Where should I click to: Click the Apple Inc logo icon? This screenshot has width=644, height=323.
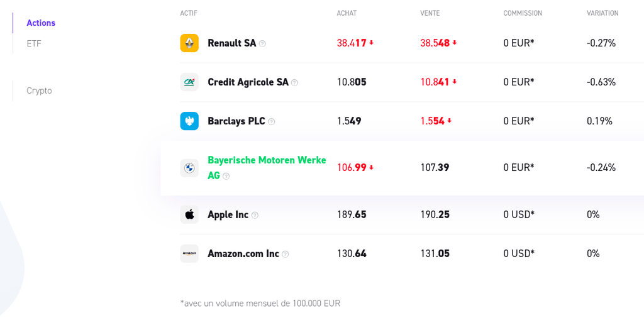[x=189, y=214]
